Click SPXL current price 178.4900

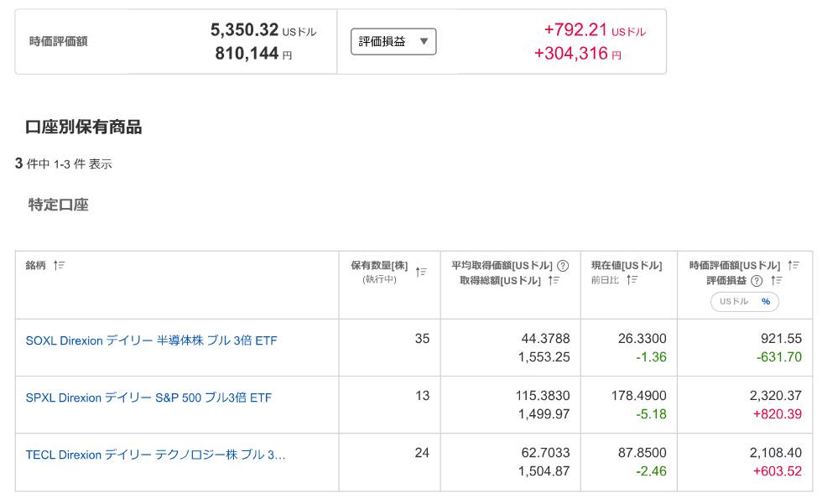tap(638, 396)
